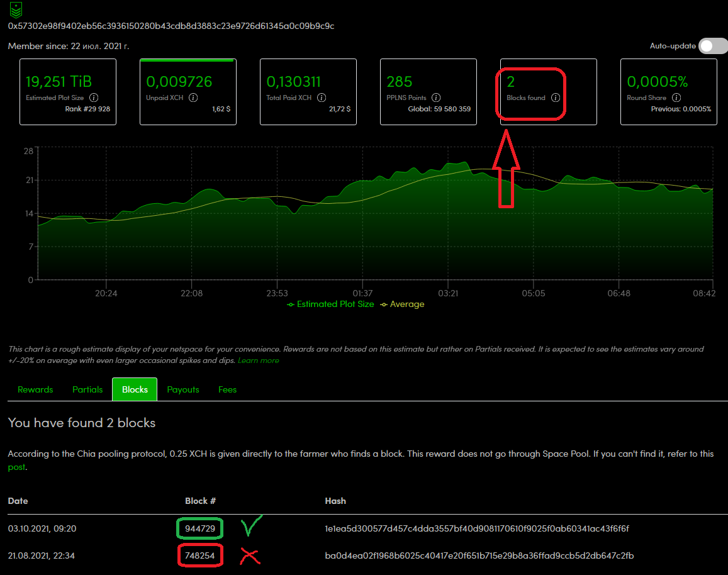Open the 'post' link about farmer reward
The height and width of the screenshot is (575, 728).
[x=17, y=467]
